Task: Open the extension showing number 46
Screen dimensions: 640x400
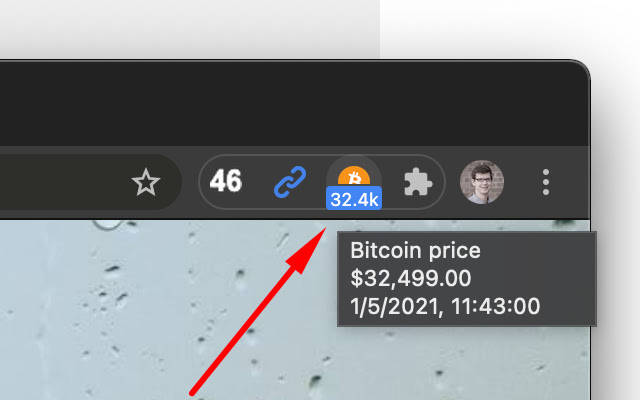Action: pos(226,181)
